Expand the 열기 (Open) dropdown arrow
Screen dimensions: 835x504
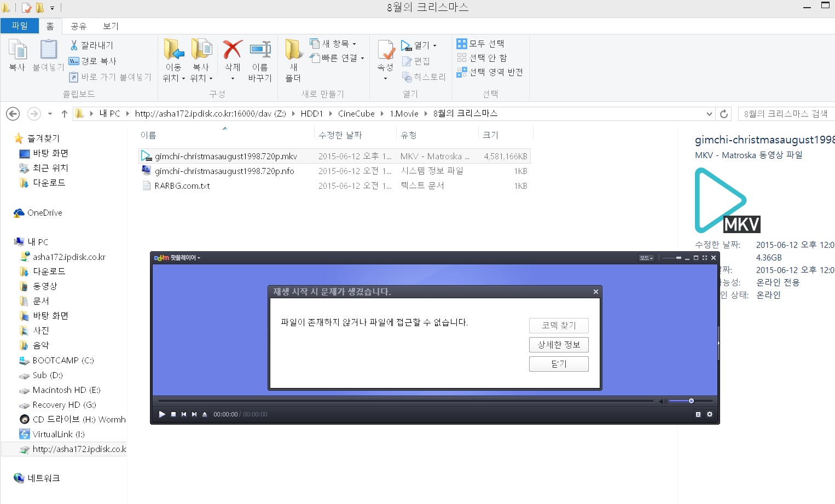pyautogui.click(x=435, y=45)
